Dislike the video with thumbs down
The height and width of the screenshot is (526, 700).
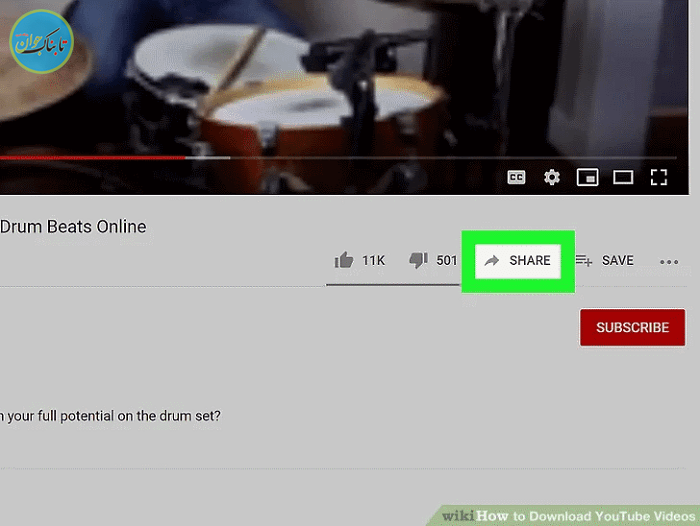click(418, 260)
